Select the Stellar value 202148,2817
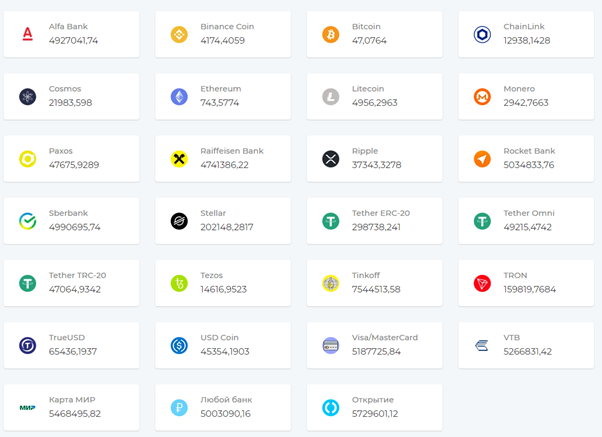602x437 pixels. (x=227, y=227)
